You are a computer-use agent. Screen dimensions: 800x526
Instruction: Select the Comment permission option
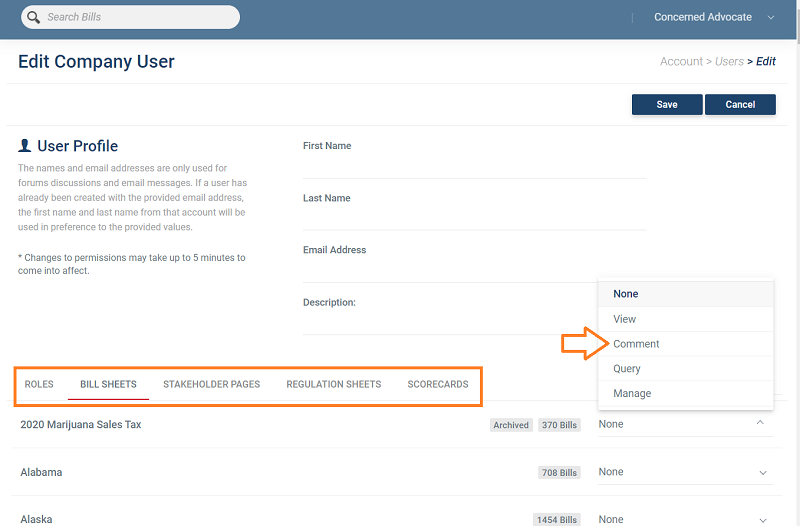(x=637, y=344)
